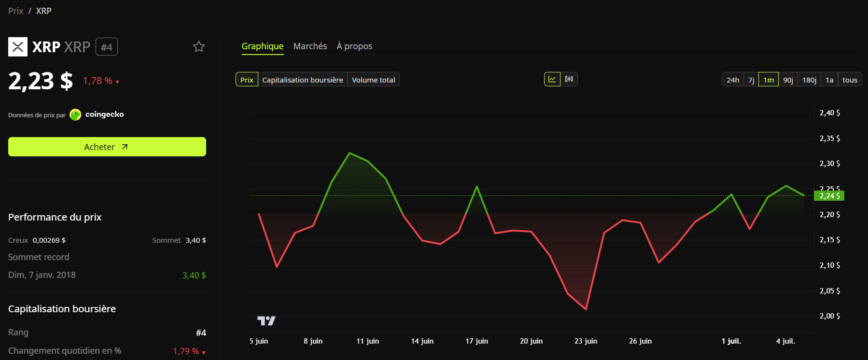Viewport: 868px width, 360px height.
Task: Click the 1,79 % daily change value
Action: coord(189,351)
